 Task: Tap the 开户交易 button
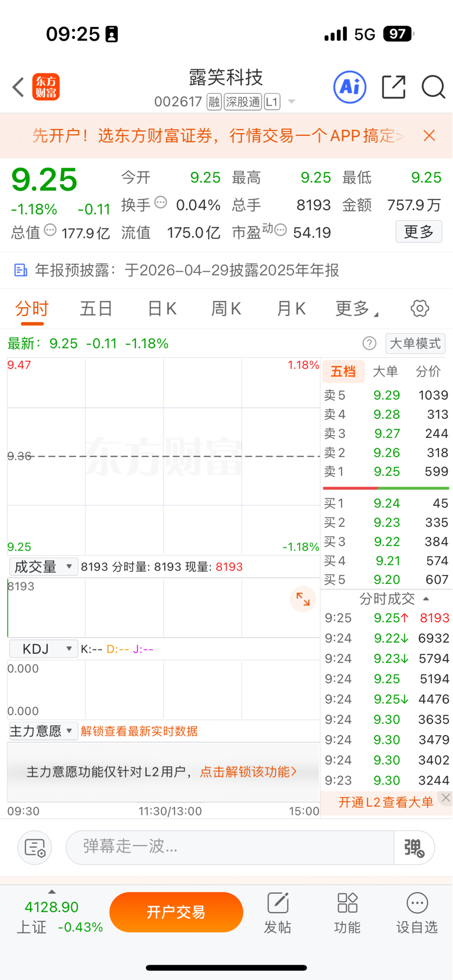(176, 912)
